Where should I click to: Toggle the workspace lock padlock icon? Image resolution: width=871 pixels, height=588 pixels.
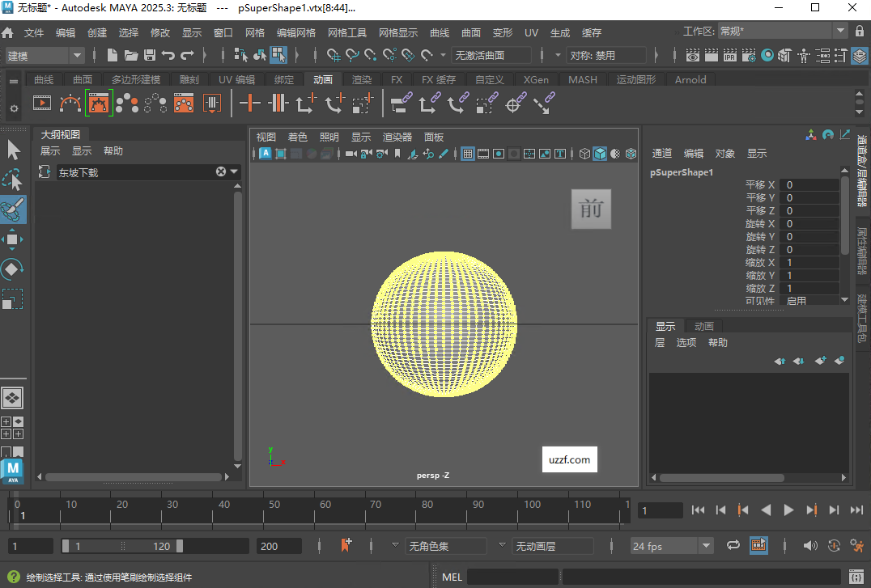coord(860,32)
